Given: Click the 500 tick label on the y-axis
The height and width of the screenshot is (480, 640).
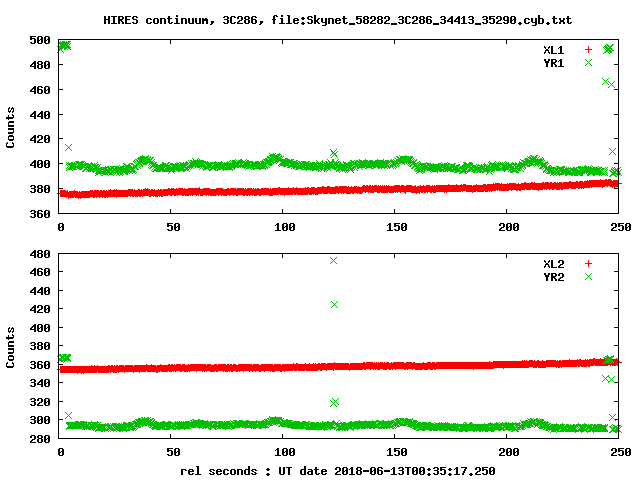Looking at the screenshot, I should coord(40,40).
